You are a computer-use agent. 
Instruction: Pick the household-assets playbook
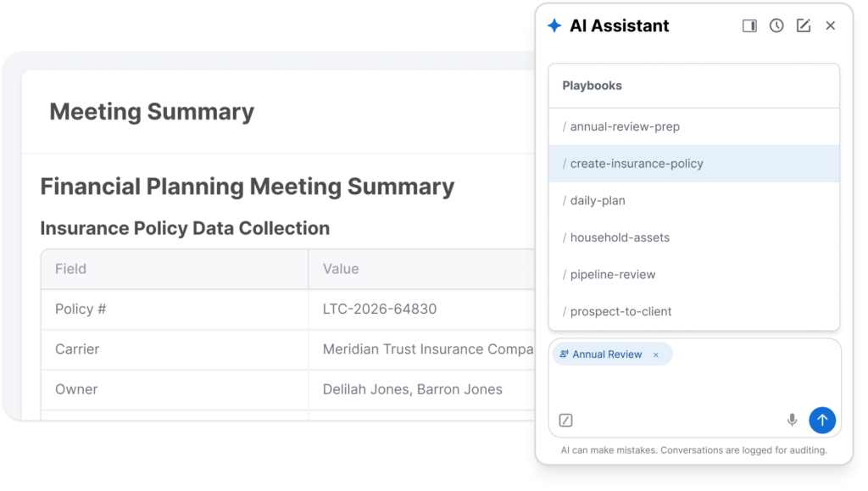[x=694, y=237]
